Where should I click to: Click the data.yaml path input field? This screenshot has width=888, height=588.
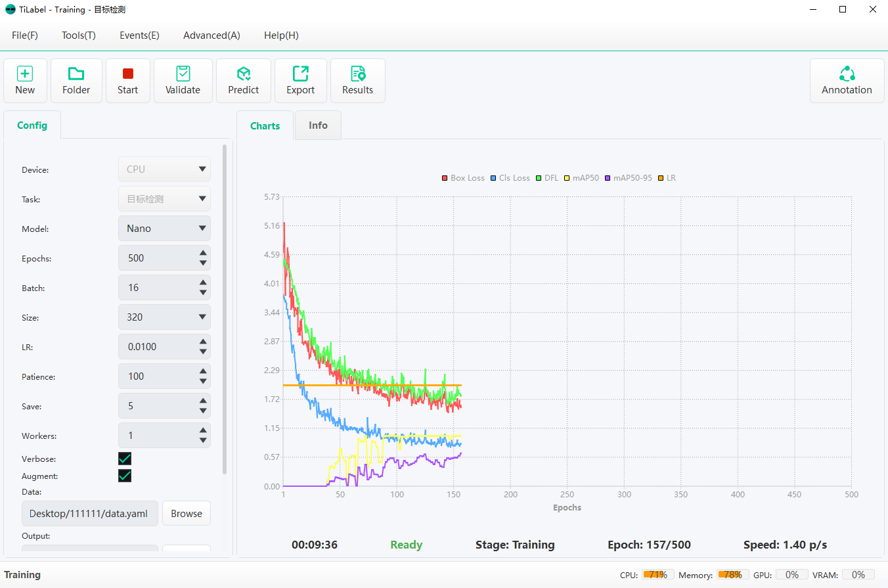coord(89,513)
